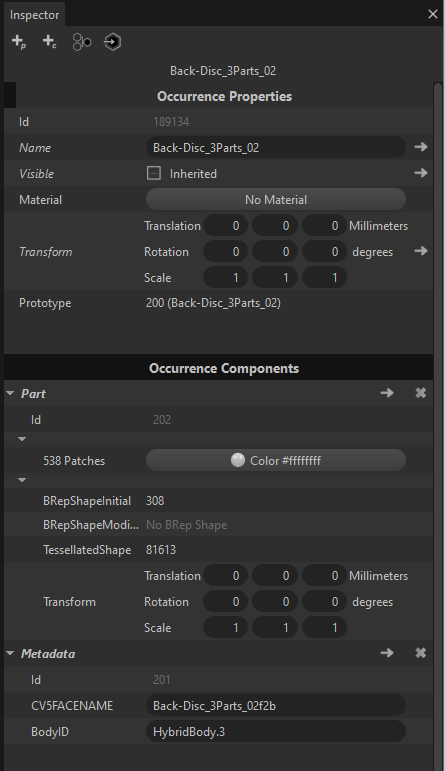Select the Inspector tab

pyautogui.click(x=34, y=15)
